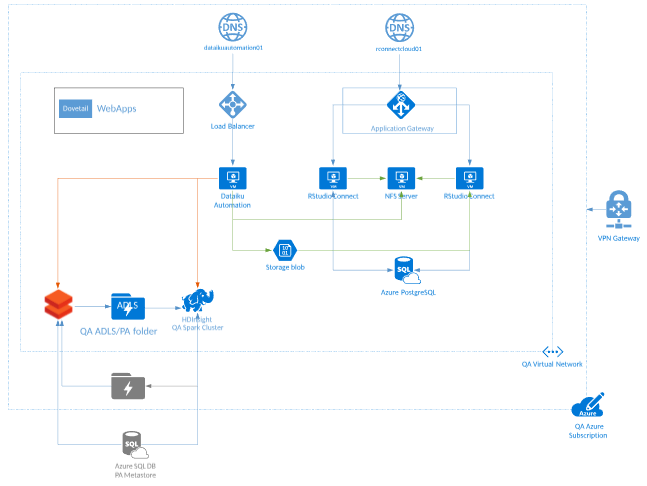The height and width of the screenshot is (486, 647).
Task: Click the red Databricks stacked layers icon
Action: (59, 305)
